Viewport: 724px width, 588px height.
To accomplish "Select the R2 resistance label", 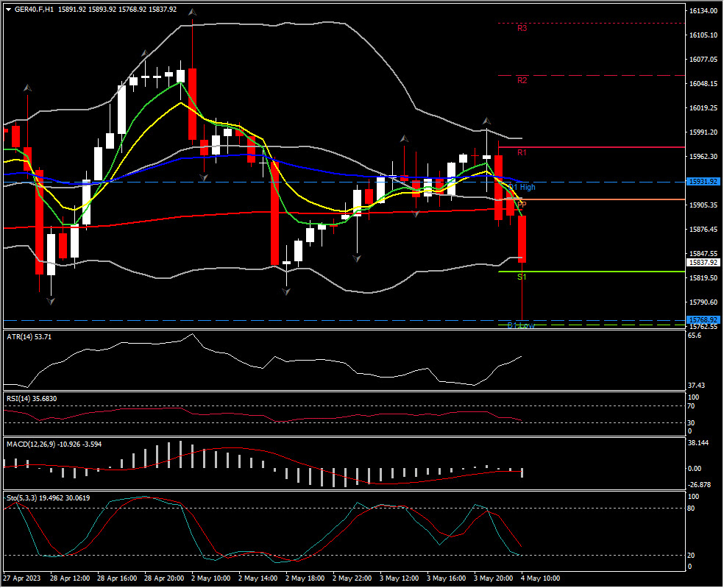I will (x=522, y=80).
